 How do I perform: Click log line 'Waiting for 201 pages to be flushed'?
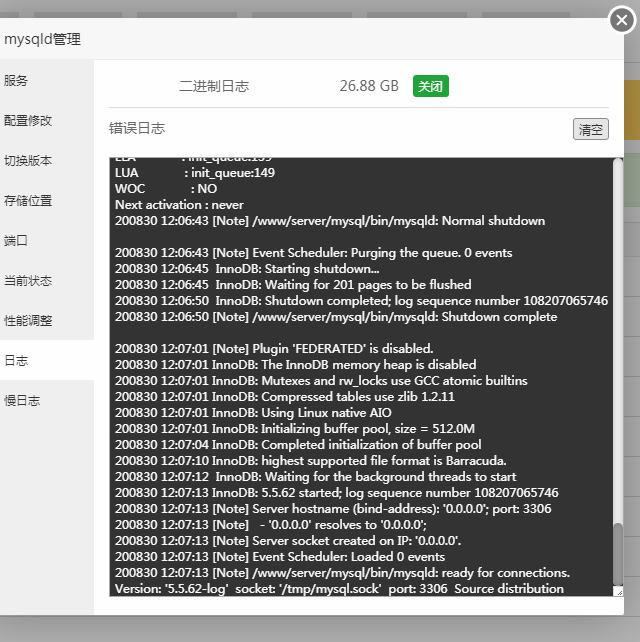(x=293, y=285)
